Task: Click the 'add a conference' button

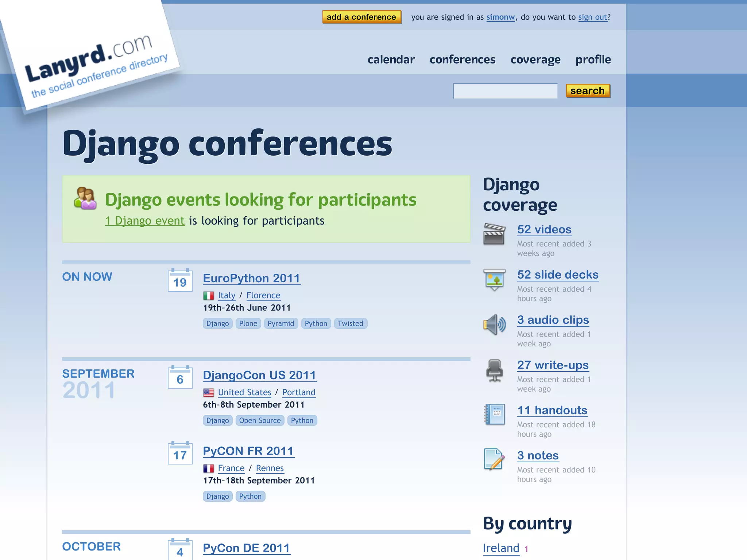Action: click(x=362, y=17)
